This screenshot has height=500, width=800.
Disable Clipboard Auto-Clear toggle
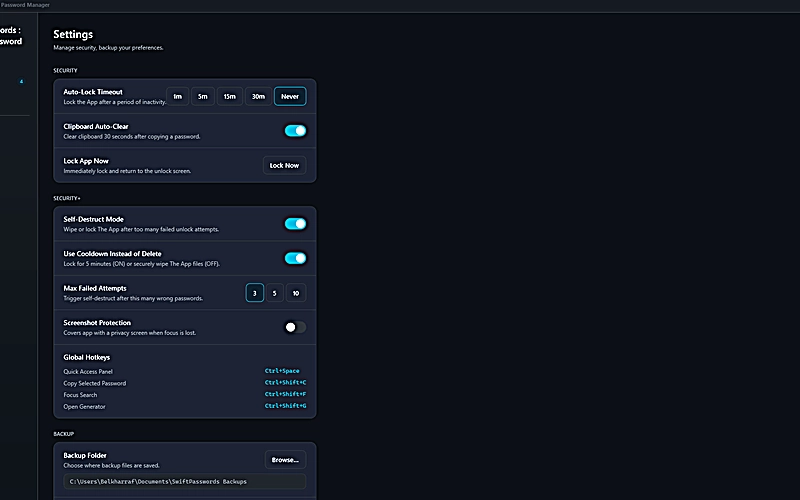coord(295,131)
